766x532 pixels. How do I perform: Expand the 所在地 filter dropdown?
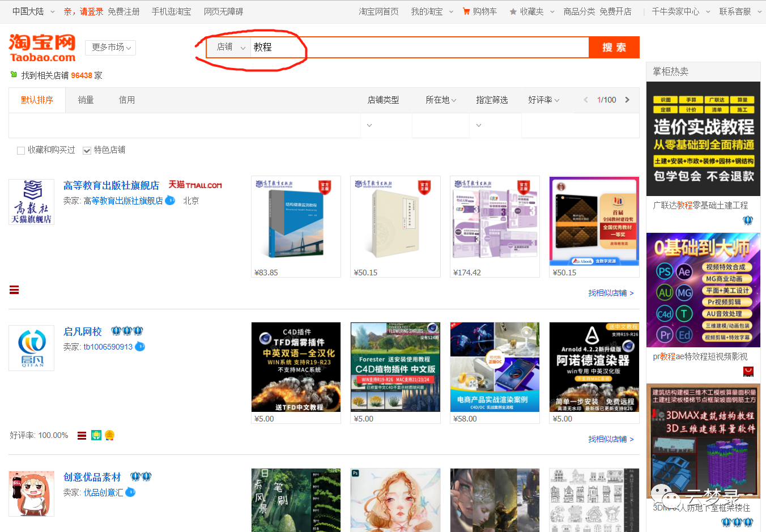pyautogui.click(x=441, y=100)
